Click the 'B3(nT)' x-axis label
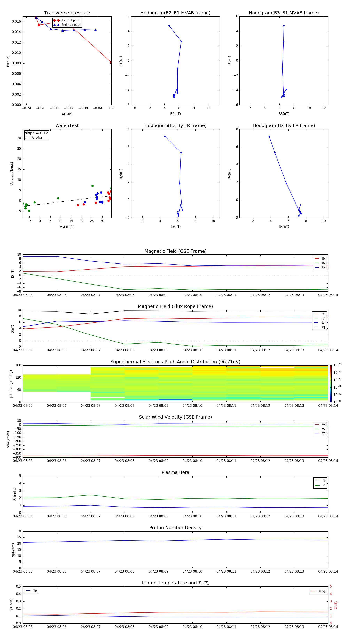Image resolution: width=351 pixels, height=644 pixels. pyautogui.click(x=284, y=114)
